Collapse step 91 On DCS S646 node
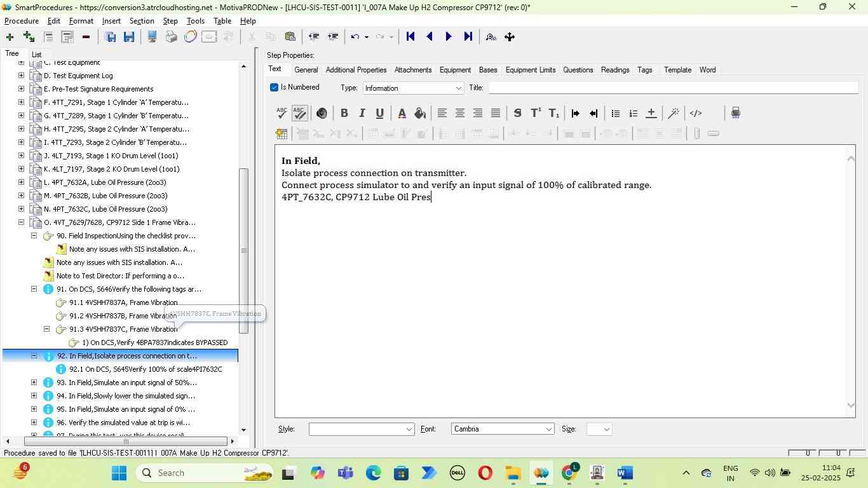This screenshot has height=488, width=868. pos(34,289)
